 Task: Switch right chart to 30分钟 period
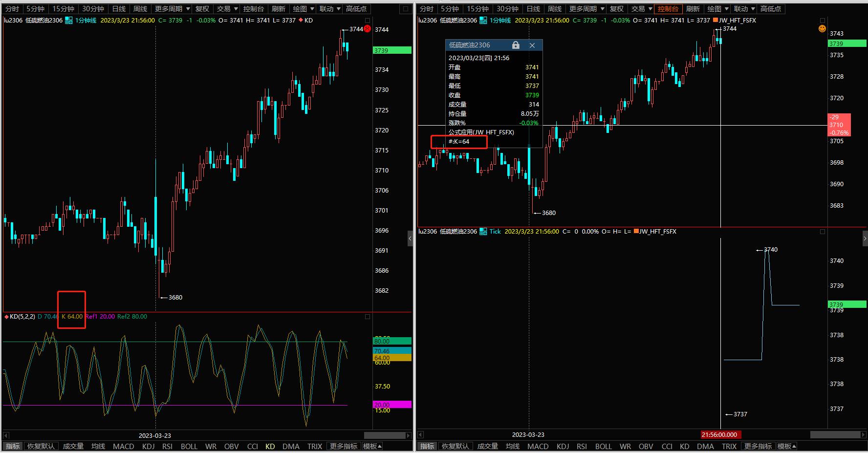click(x=507, y=9)
